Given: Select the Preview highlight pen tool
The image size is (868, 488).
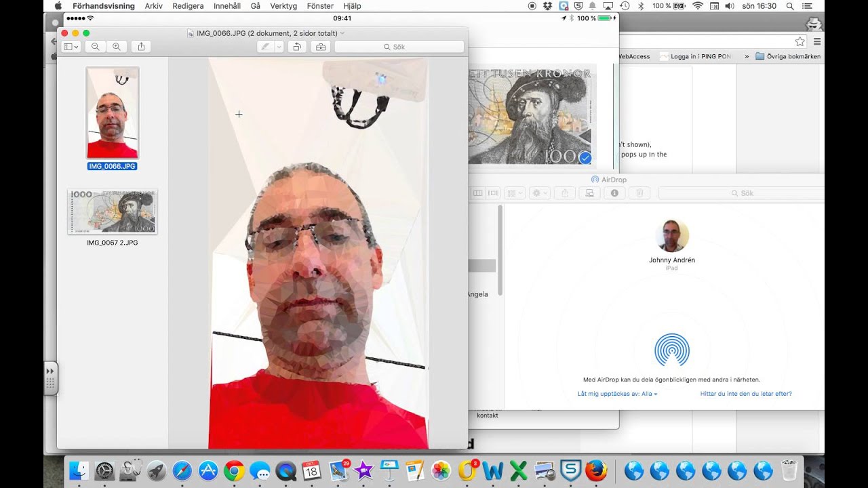Looking at the screenshot, I should [265, 47].
